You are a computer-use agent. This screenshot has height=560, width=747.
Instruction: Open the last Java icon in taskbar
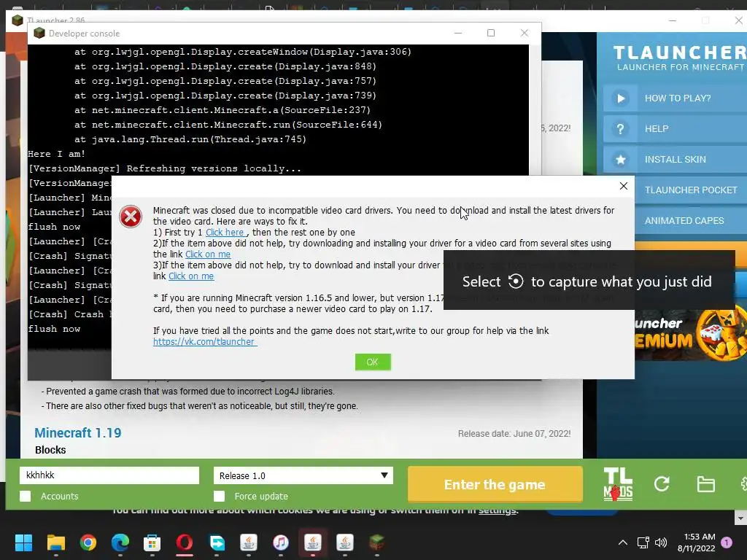(345, 542)
